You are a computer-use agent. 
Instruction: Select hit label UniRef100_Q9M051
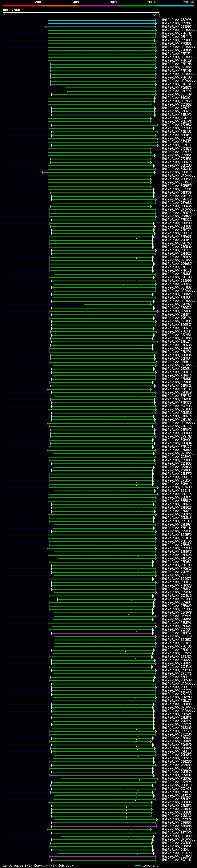pos(177,846)
